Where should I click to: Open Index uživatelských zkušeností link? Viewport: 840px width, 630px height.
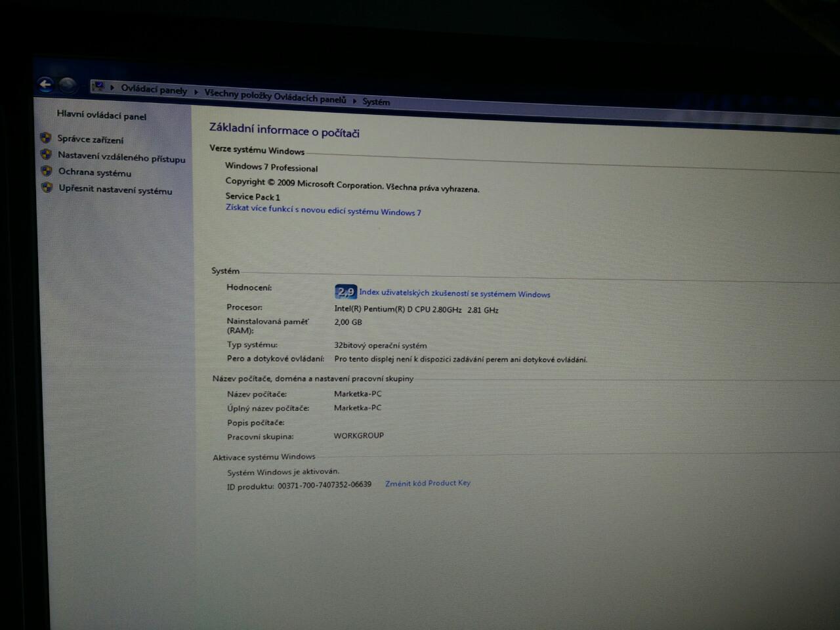(454, 293)
